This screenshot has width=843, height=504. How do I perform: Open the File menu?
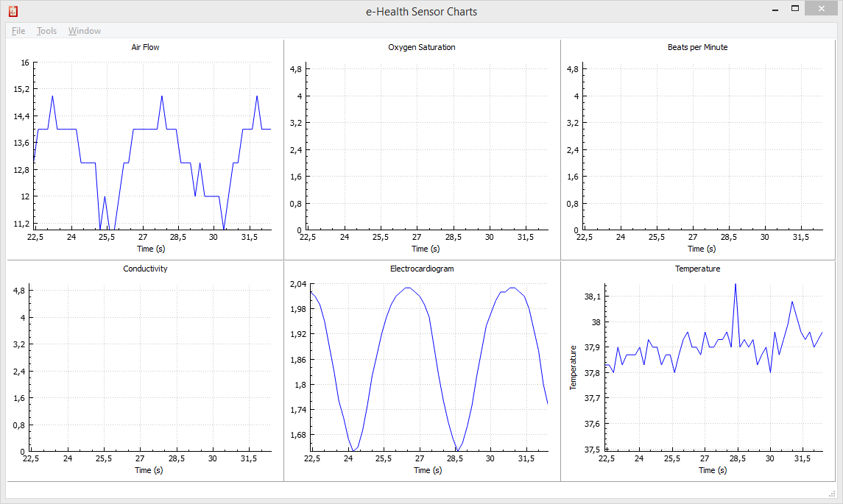18,31
